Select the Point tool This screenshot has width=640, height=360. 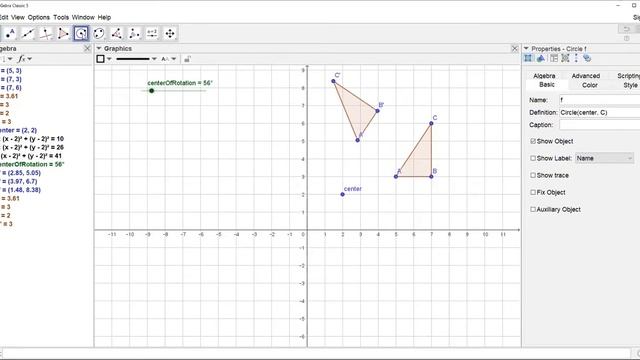click(x=10, y=33)
